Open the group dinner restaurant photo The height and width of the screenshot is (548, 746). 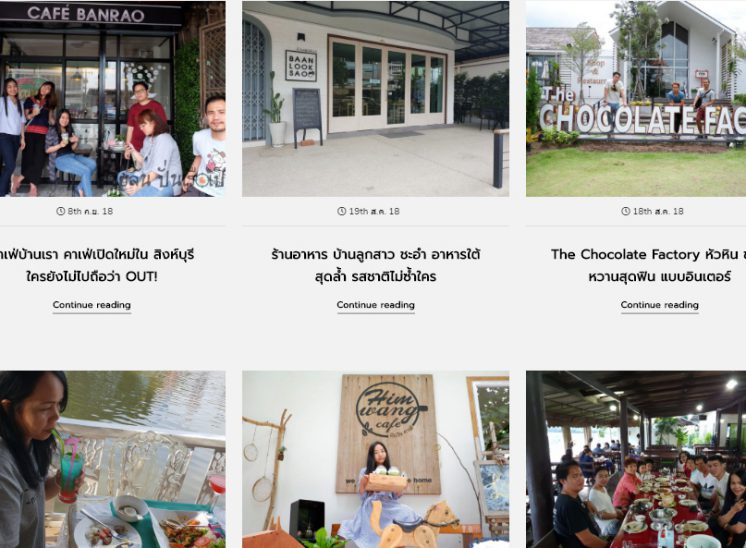pyautogui.click(x=636, y=460)
